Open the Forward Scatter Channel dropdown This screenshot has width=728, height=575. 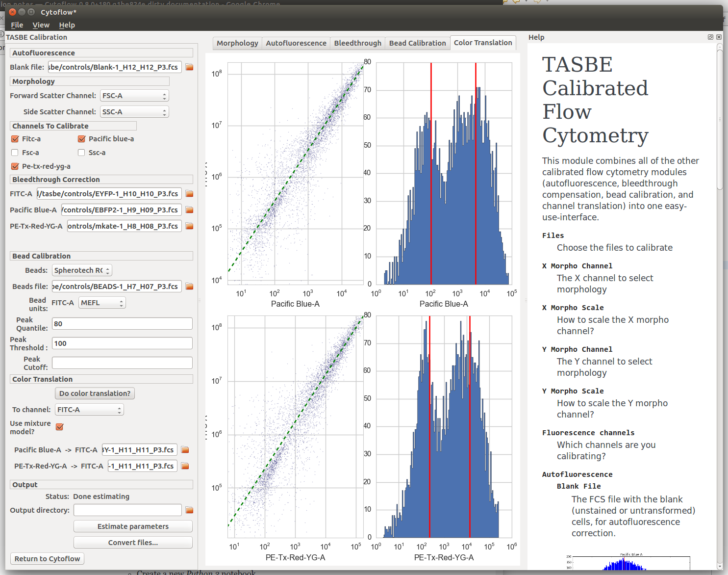134,96
